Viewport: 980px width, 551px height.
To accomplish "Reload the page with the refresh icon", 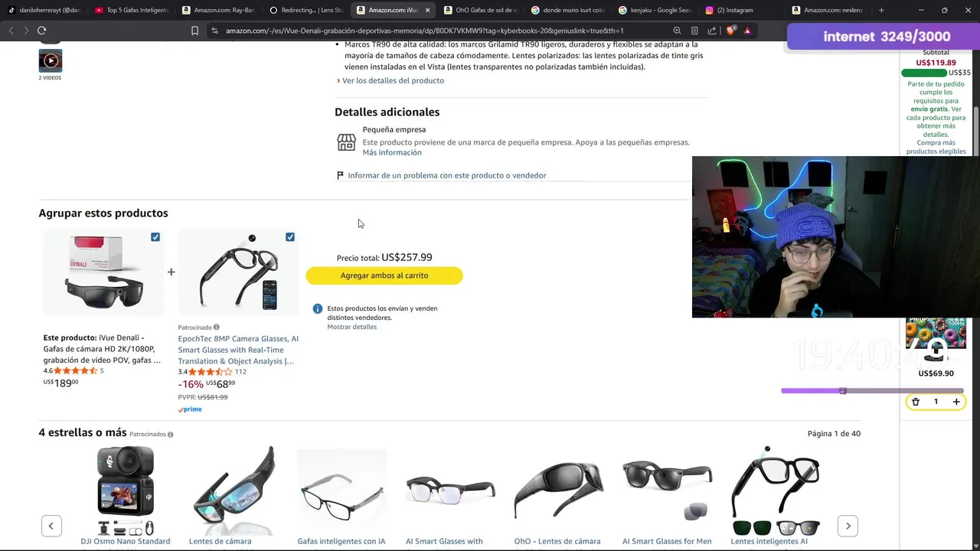I will pos(41,31).
